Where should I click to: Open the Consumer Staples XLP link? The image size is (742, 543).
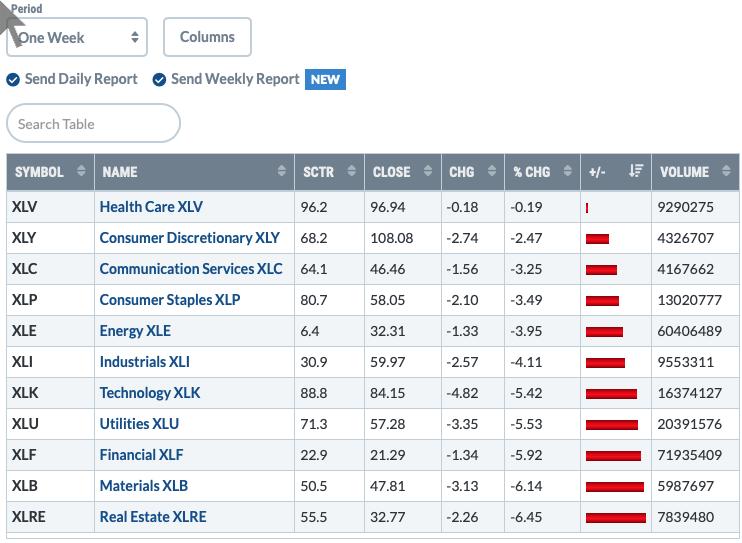coord(170,300)
